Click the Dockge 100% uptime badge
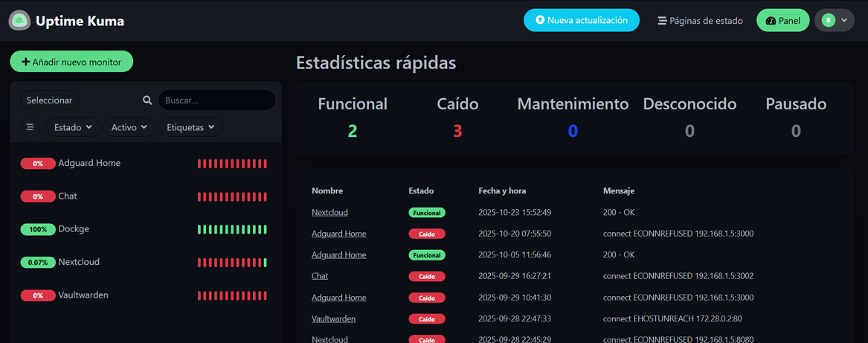 coord(38,230)
